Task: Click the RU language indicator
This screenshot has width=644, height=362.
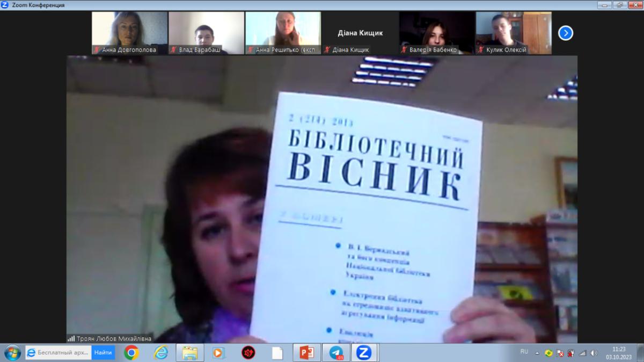Action: [x=524, y=352]
